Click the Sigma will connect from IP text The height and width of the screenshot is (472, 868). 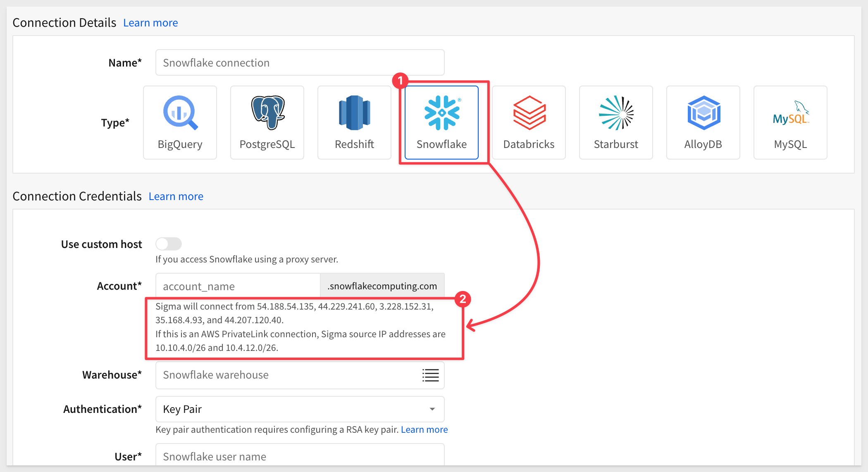point(295,313)
